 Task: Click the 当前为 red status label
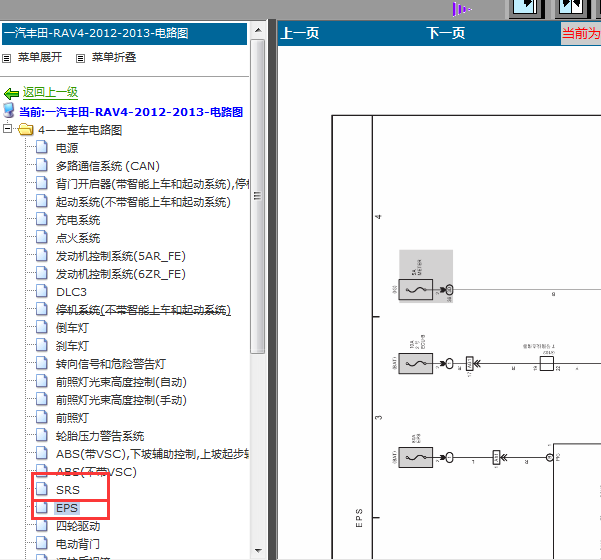pyautogui.click(x=581, y=33)
